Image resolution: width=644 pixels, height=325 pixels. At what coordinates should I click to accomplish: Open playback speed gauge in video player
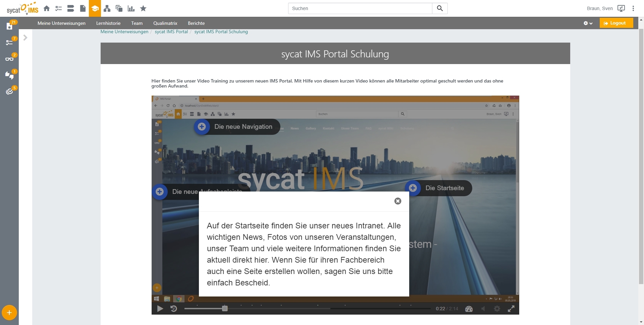469,309
